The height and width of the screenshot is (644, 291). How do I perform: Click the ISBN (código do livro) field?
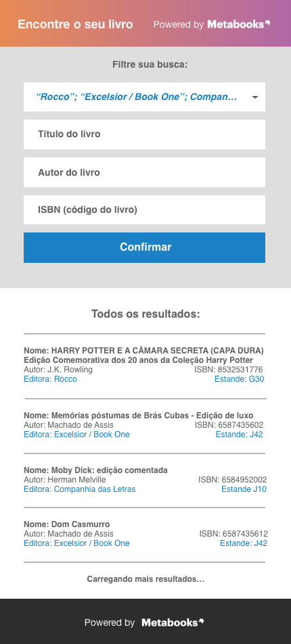[144, 210]
